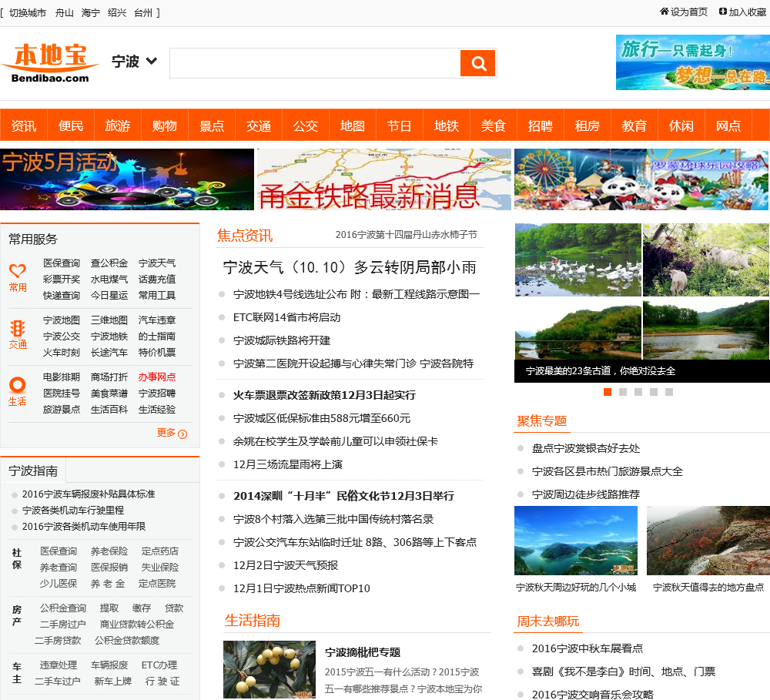
Task: Open the red 办事网点 link
Action: pos(156,377)
